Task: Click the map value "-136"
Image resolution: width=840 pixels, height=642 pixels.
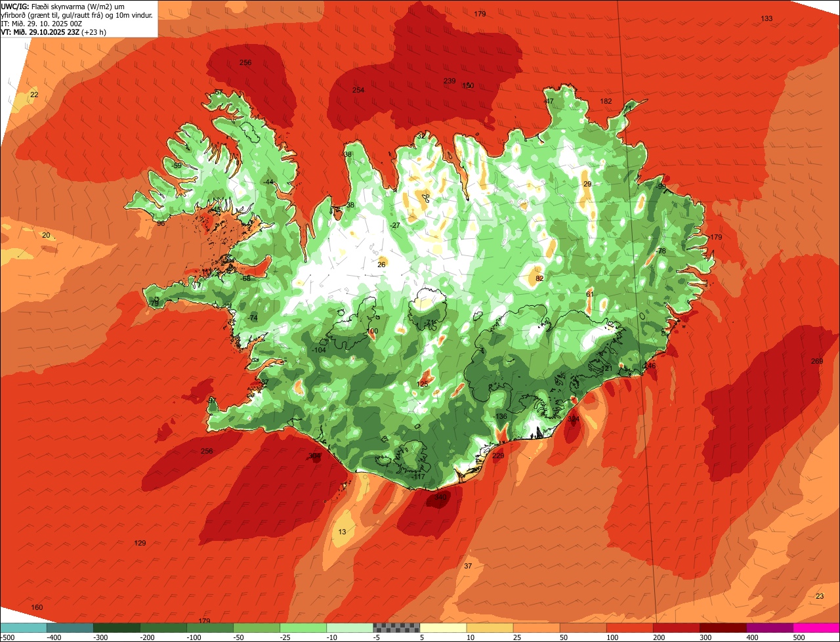Action: tap(500, 416)
